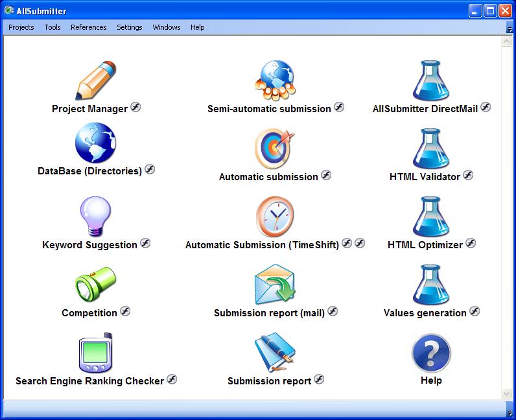Open the Projects menu

pos(21,27)
